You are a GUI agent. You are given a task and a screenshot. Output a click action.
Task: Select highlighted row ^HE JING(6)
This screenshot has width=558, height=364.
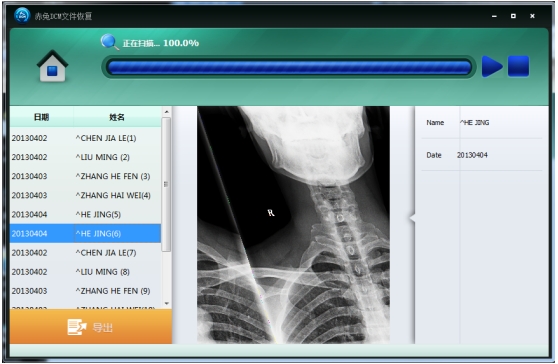tap(85, 233)
